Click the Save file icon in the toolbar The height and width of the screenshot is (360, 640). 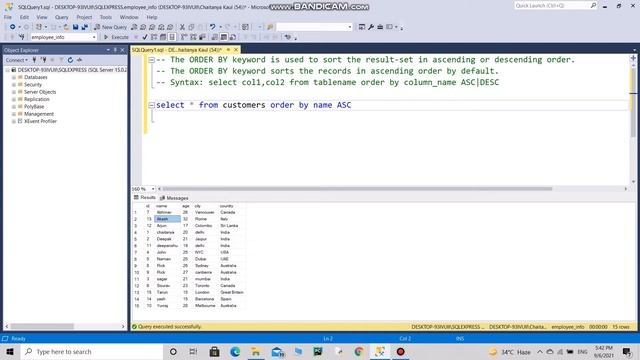coord(76,27)
